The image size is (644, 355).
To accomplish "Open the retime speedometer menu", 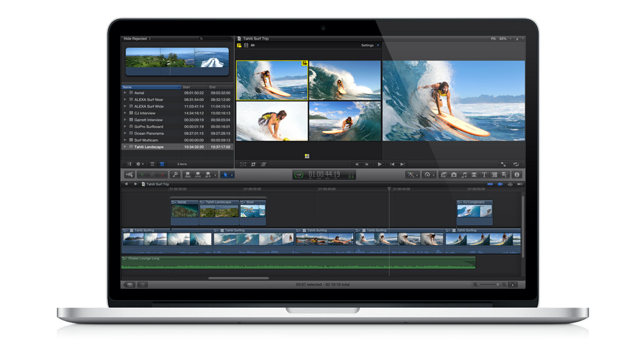I will 429,175.
